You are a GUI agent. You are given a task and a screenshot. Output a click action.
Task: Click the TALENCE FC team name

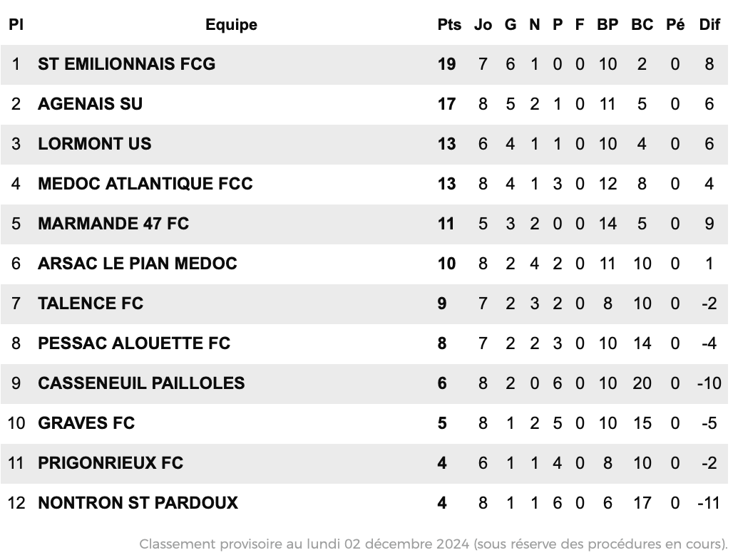tap(91, 304)
